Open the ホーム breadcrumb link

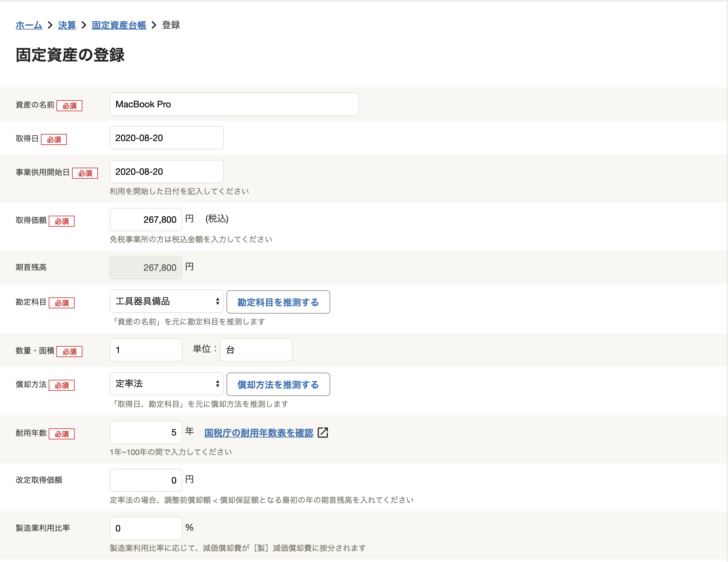coord(29,25)
